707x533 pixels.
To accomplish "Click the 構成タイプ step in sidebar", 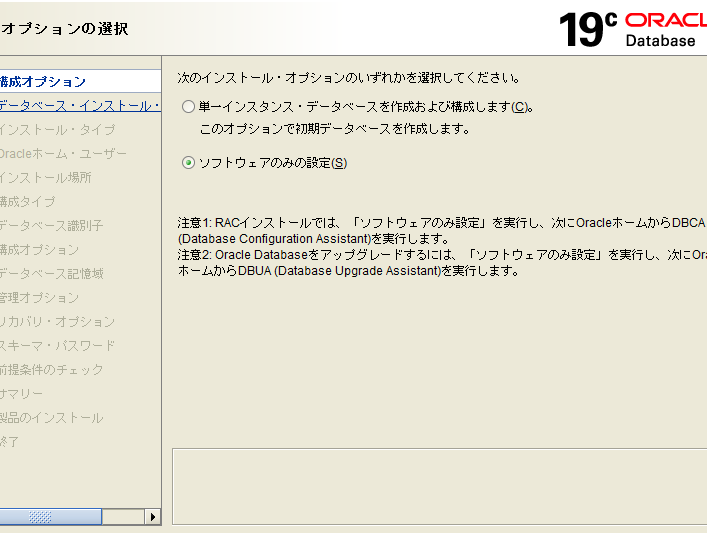I will (x=28, y=202).
